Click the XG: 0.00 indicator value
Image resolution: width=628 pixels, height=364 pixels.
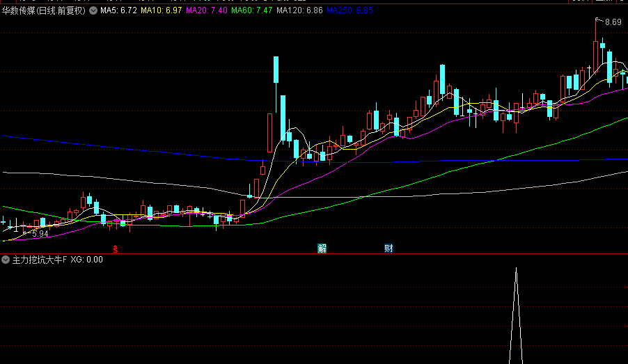tap(87, 260)
